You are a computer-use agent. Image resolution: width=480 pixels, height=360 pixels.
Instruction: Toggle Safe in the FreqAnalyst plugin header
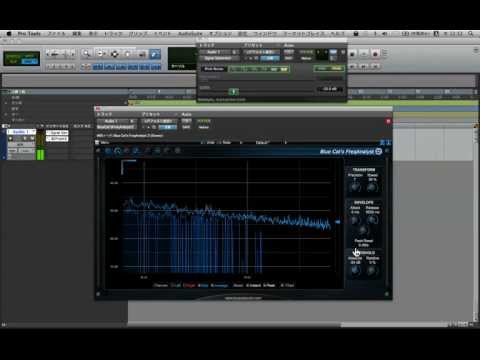(186, 127)
